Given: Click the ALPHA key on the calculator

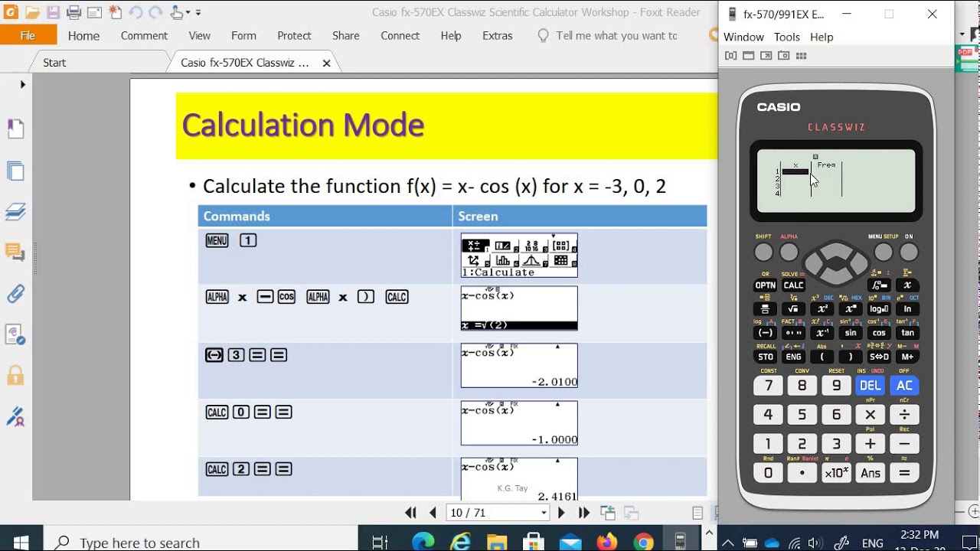Looking at the screenshot, I should pos(789,252).
